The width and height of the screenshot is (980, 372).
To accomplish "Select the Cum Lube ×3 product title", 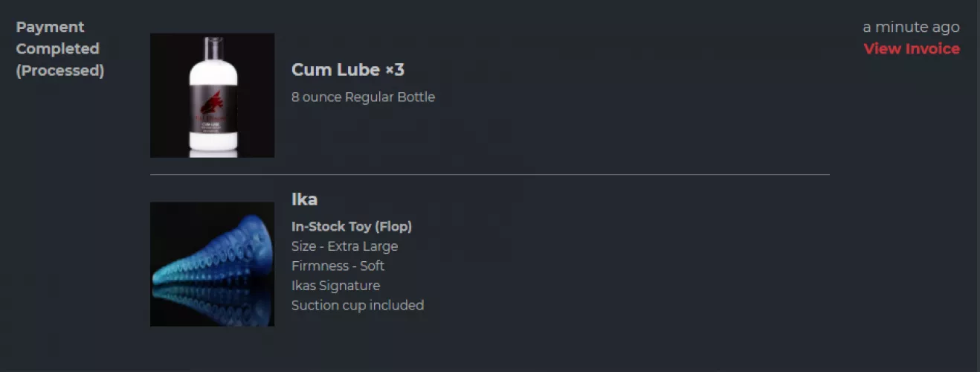I will click(x=347, y=70).
